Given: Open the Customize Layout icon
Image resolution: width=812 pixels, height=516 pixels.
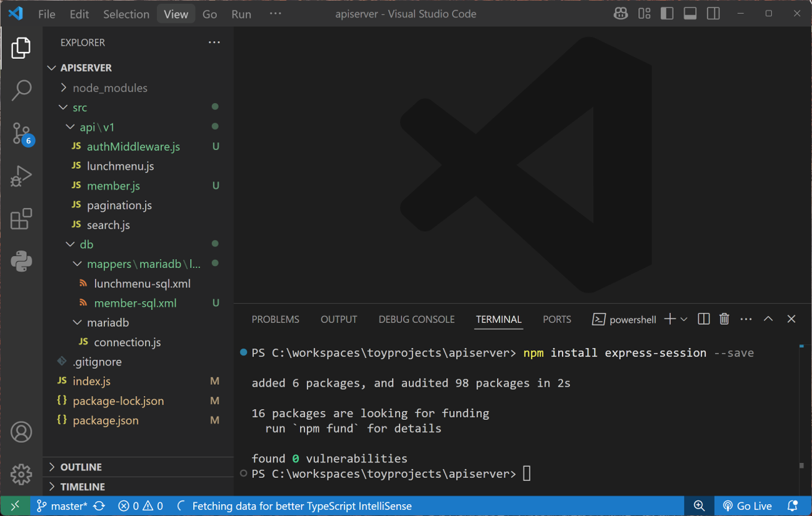Looking at the screenshot, I should (x=644, y=14).
